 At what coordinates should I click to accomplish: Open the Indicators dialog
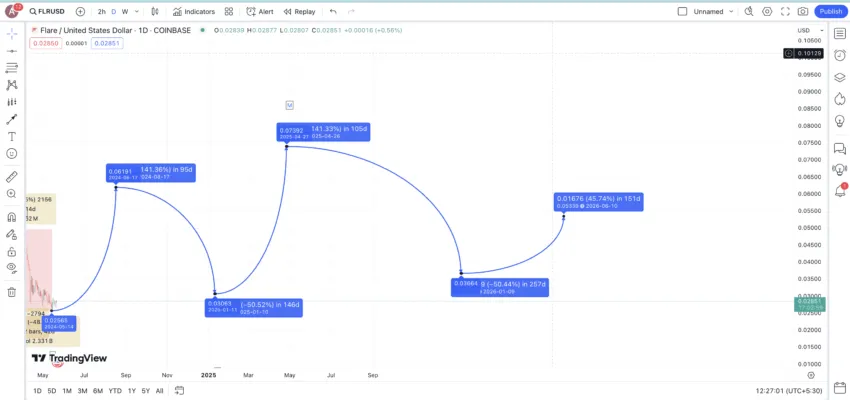pyautogui.click(x=194, y=11)
